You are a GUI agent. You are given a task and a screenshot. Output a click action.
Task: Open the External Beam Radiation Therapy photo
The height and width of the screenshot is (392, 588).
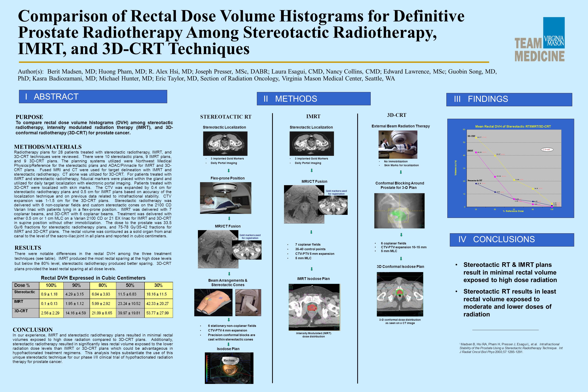click(398, 145)
